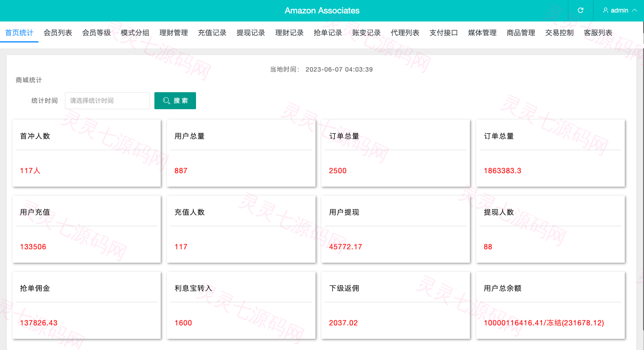Select the 代理列表 tab
The image size is (644, 350).
pos(405,33)
